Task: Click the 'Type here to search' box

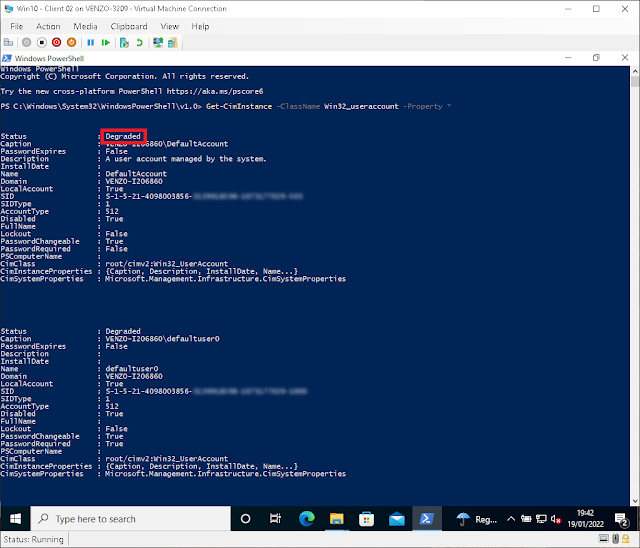Action: (x=131, y=519)
